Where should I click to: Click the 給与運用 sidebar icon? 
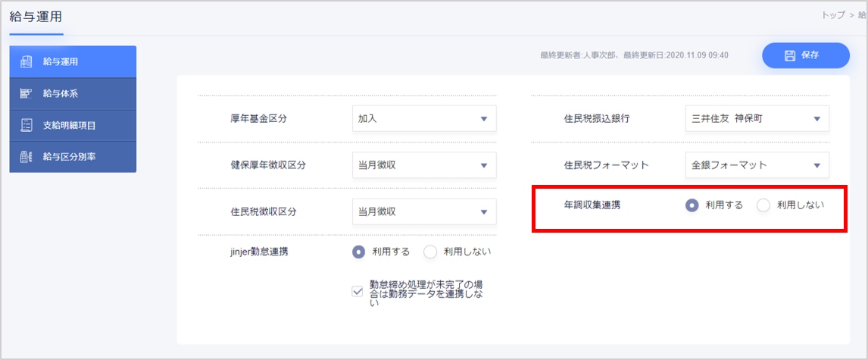[x=26, y=62]
